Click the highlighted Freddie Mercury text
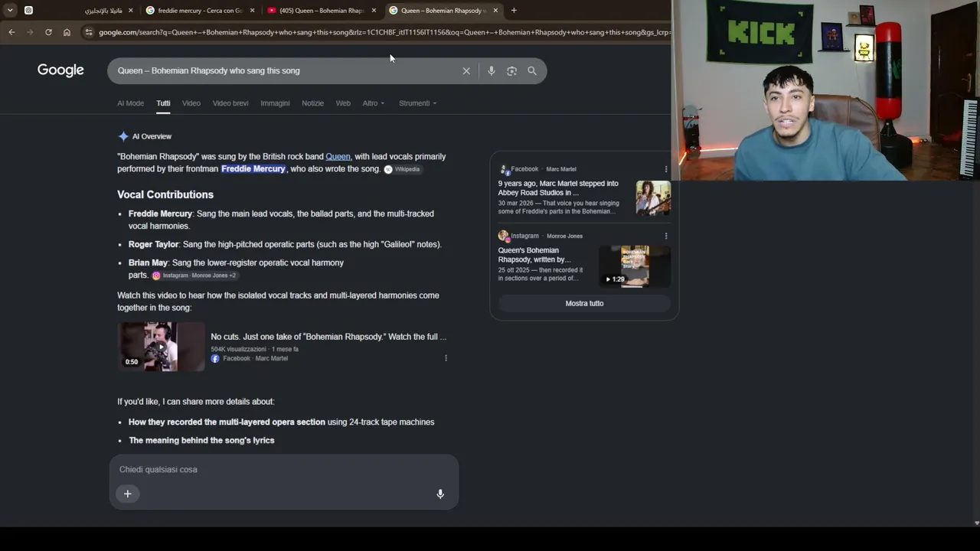Screen dimensions: 980x551 pyautogui.click(x=253, y=168)
